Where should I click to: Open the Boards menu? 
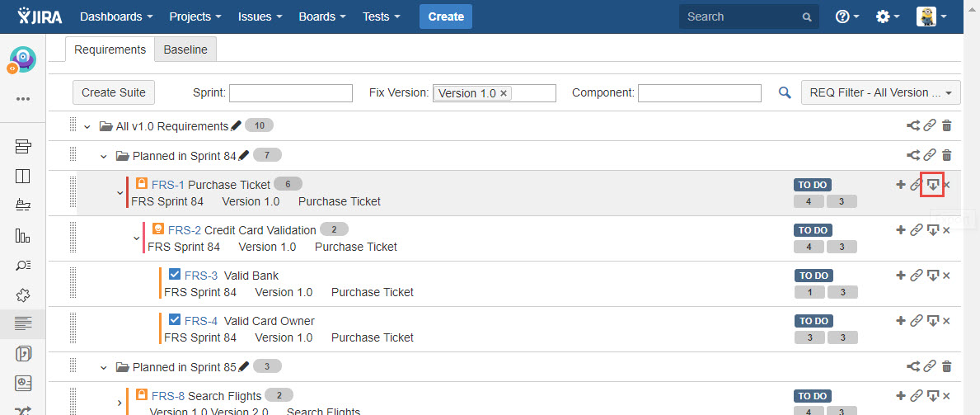(322, 17)
